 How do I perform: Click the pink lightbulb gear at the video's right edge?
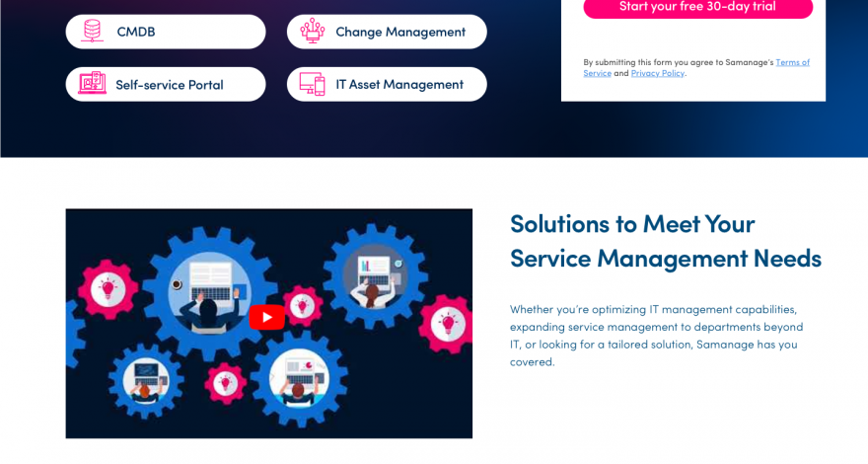click(x=447, y=323)
